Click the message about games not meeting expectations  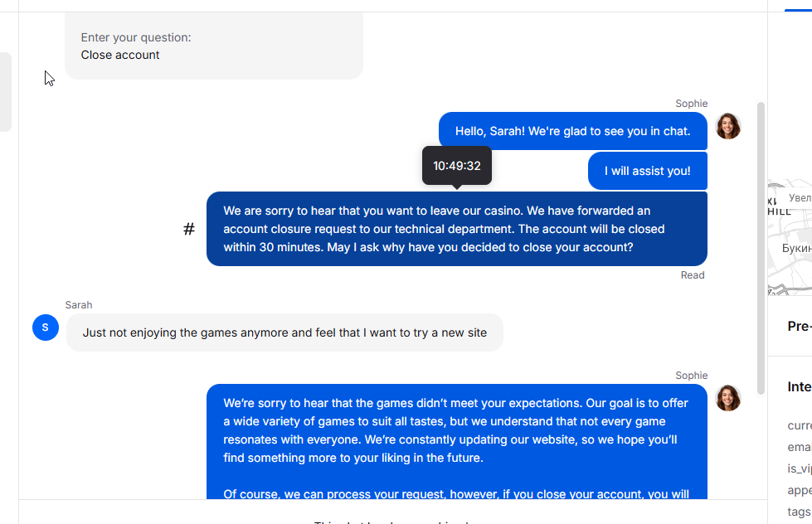456,439
